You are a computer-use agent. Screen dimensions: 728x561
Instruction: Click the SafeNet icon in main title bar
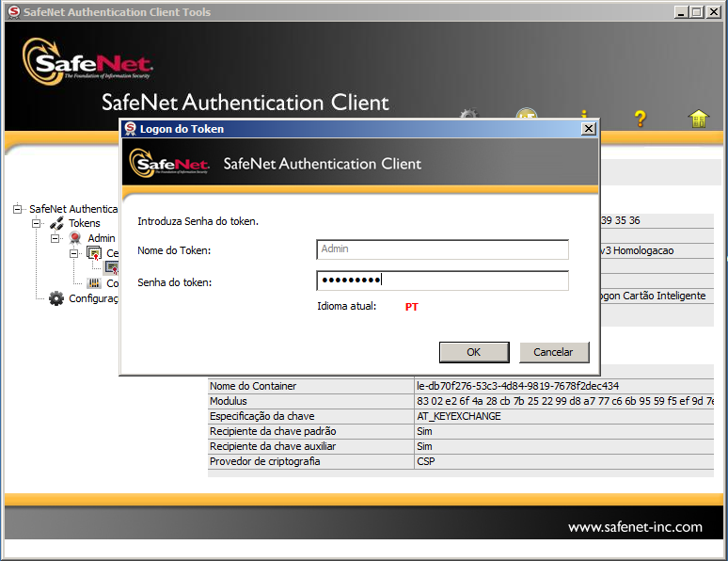pos(14,11)
